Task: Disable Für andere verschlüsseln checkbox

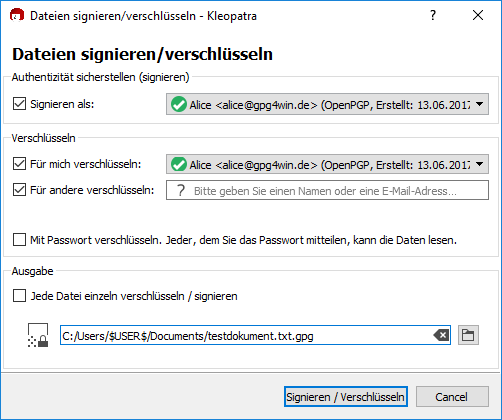Action: point(19,190)
